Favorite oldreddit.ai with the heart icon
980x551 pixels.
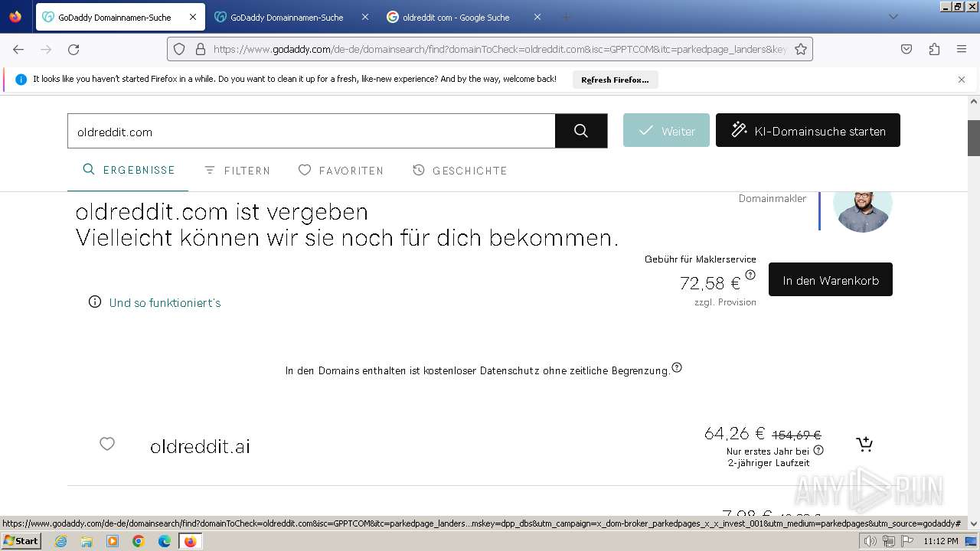tap(107, 444)
